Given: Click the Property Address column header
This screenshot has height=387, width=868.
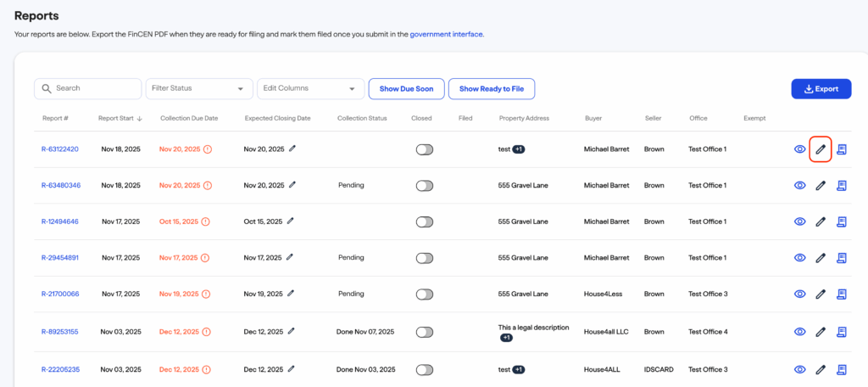Looking at the screenshot, I should 524,118.
